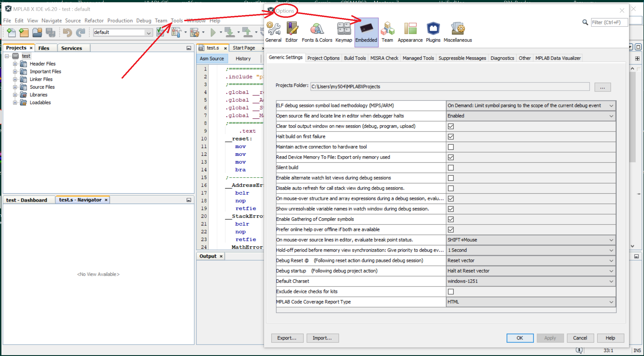This screenshot has width=644, height=356.
Task: Enable Maintain active connection to hardware tool
Action: point(451,147)
